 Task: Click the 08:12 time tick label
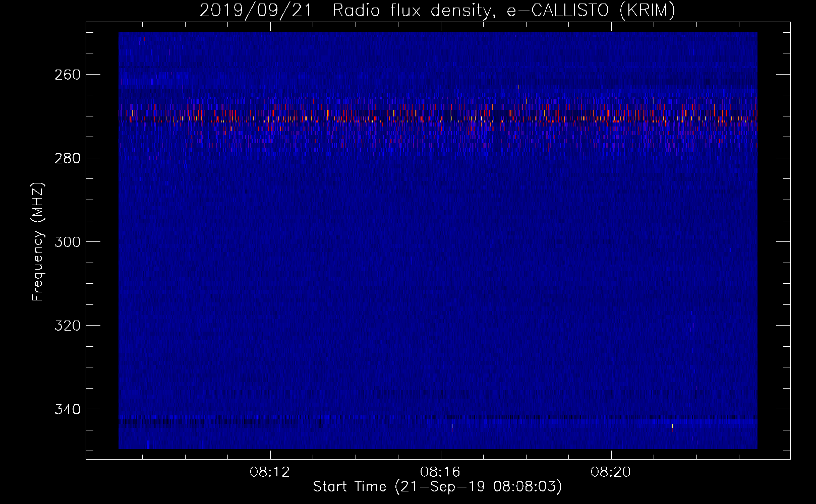(x=270, y=472)
